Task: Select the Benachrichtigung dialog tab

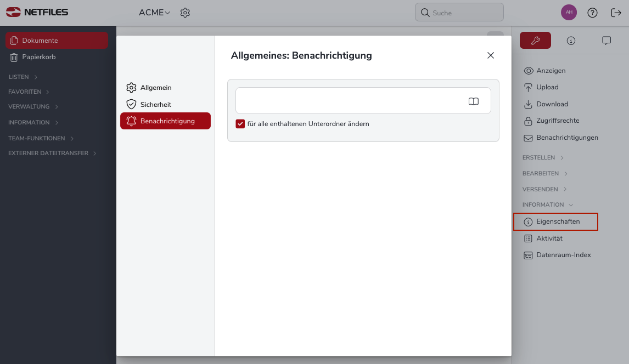Action: click(x=165, y=121)
